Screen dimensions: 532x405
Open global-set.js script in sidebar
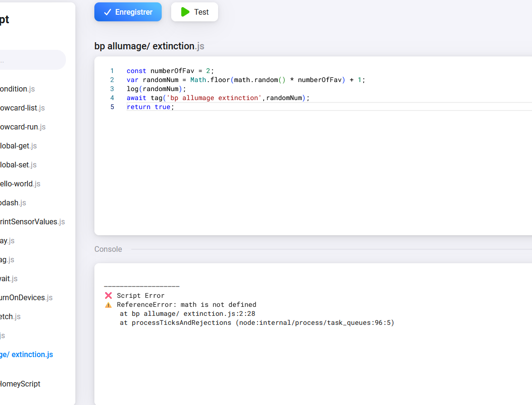(18, 165)
